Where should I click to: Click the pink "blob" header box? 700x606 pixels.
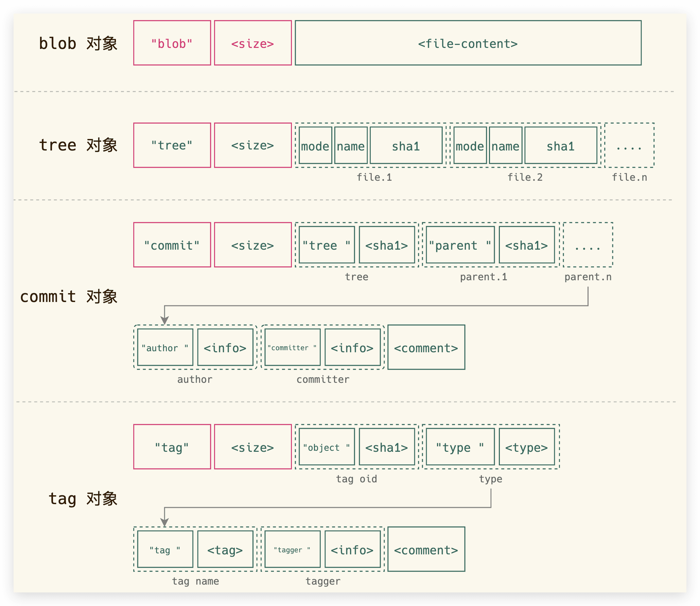(172, 43)
